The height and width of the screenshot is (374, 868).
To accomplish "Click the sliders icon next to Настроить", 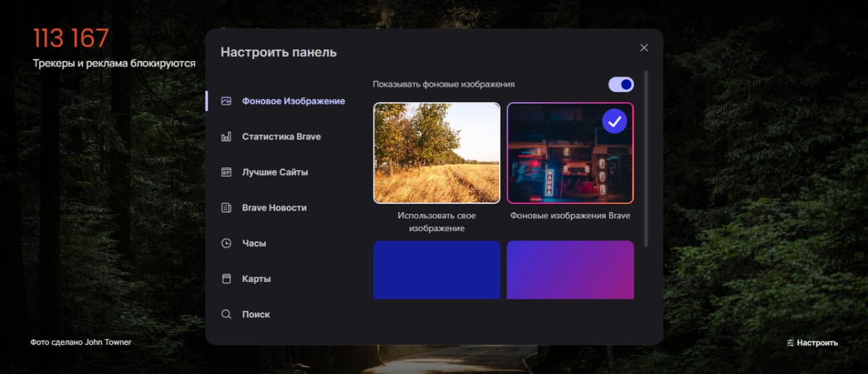I will tap(790, 343).
